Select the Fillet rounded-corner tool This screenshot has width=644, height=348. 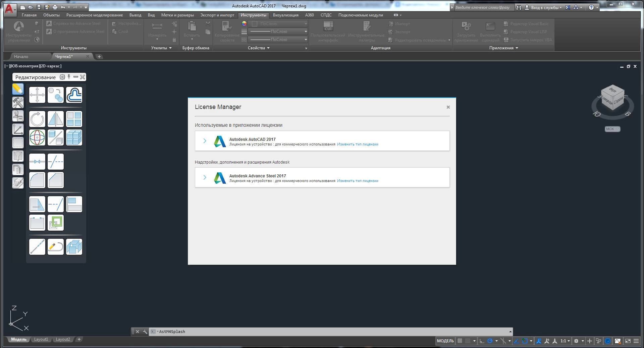37,180
